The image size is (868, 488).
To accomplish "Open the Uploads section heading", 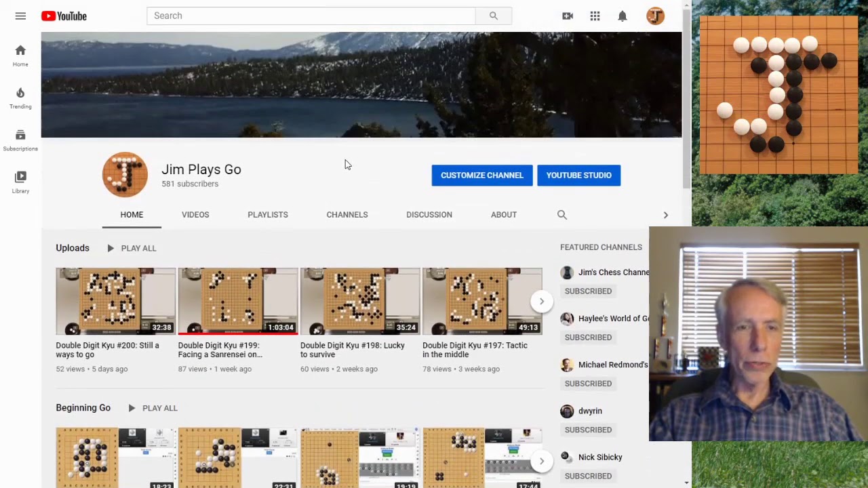I will (73, 248).
